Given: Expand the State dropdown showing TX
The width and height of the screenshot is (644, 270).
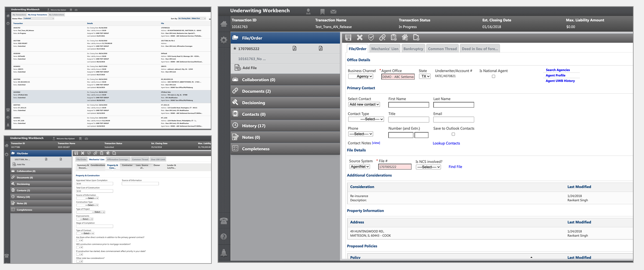Looking at the screenshot, I should pos(424,76).
